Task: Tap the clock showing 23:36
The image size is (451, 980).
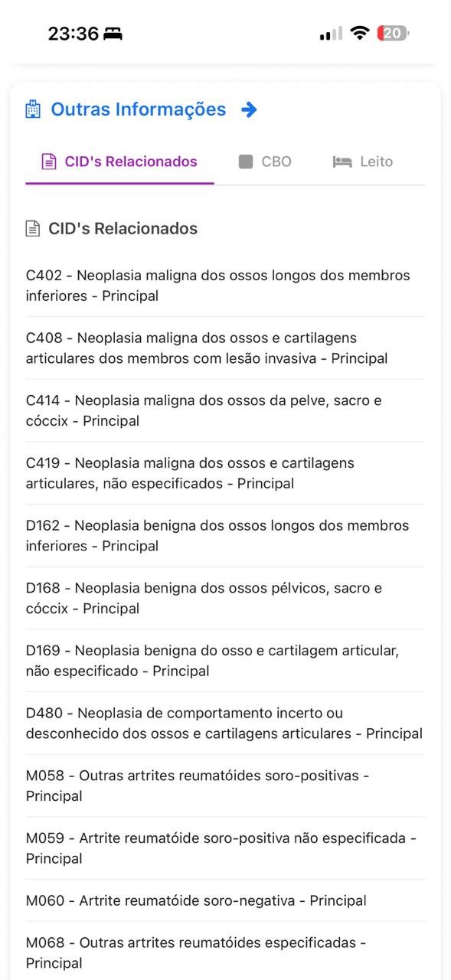Action: point(76,33)
